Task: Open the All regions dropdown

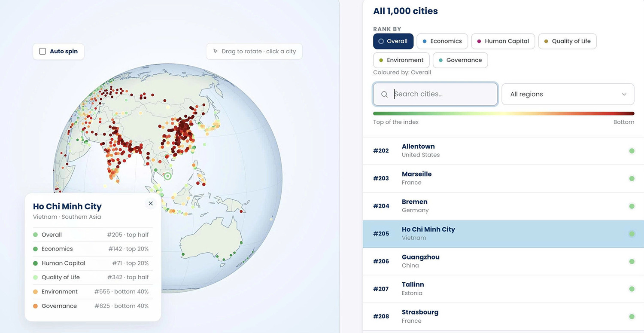Action: pyautogui.click(x=568, y=94)
